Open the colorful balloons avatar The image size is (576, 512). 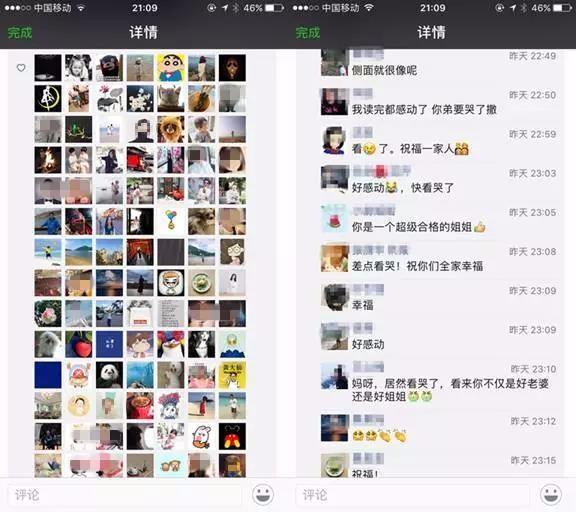point(171,221)
